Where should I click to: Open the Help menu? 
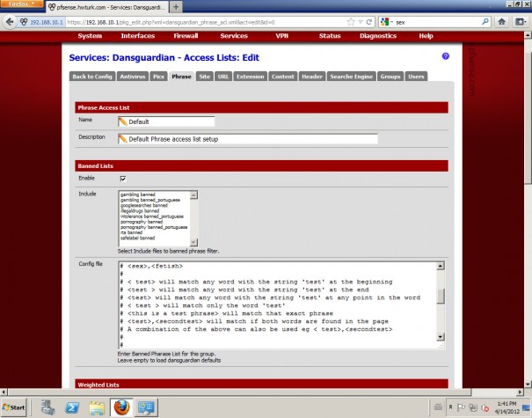[426, 36]
